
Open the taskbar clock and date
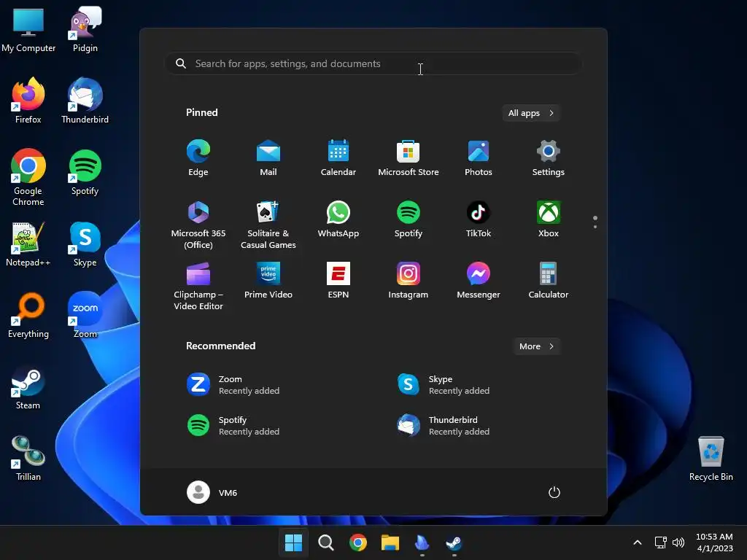(715, 542)
